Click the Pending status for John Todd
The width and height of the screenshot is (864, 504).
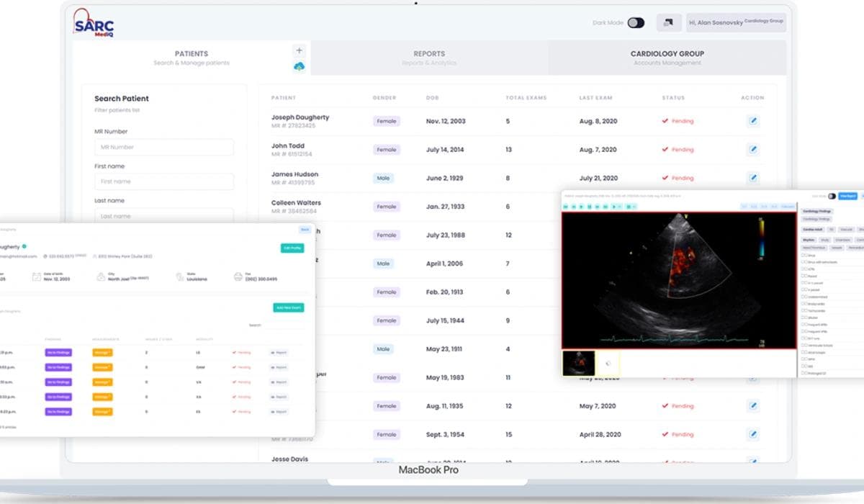(x=678, y=150)
